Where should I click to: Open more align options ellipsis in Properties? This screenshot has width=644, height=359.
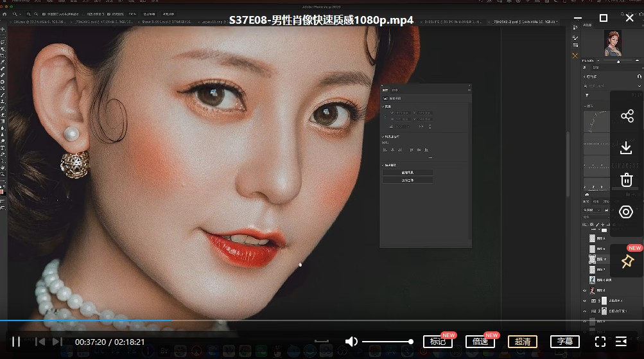[x=430, y=158]
